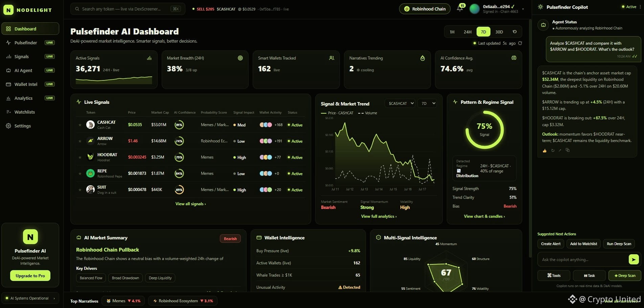Open the 7D chart range dropdown
Image resolution: width=644 pixels, height=308 pixels.
click(x=427, y=103)
